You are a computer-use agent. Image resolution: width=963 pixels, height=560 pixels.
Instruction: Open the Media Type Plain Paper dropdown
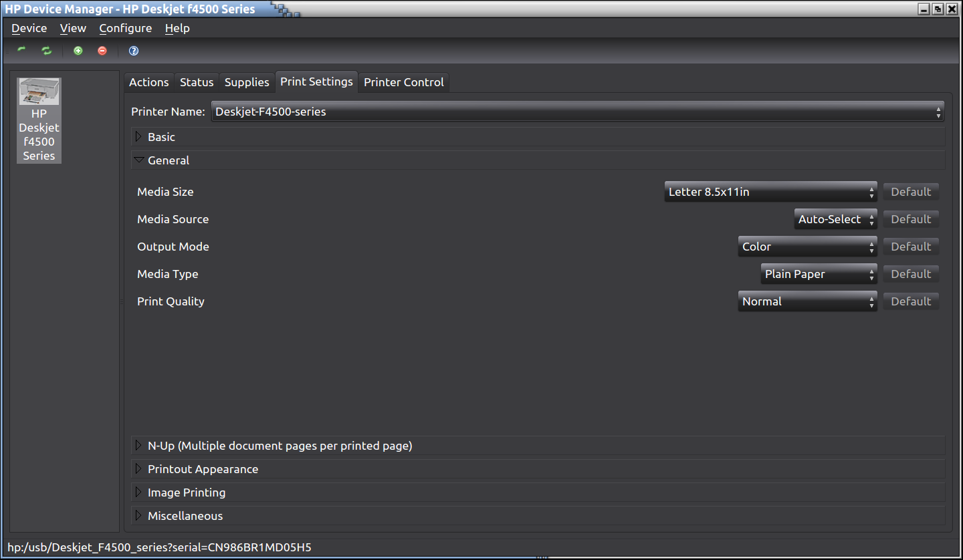[819, 274]
